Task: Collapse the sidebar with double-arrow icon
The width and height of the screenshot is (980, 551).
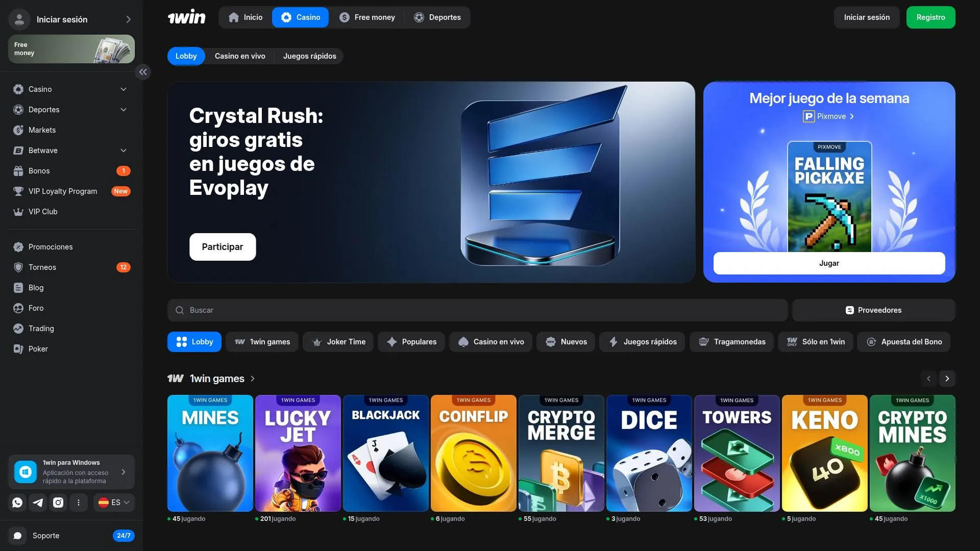Action: (143, 72)
